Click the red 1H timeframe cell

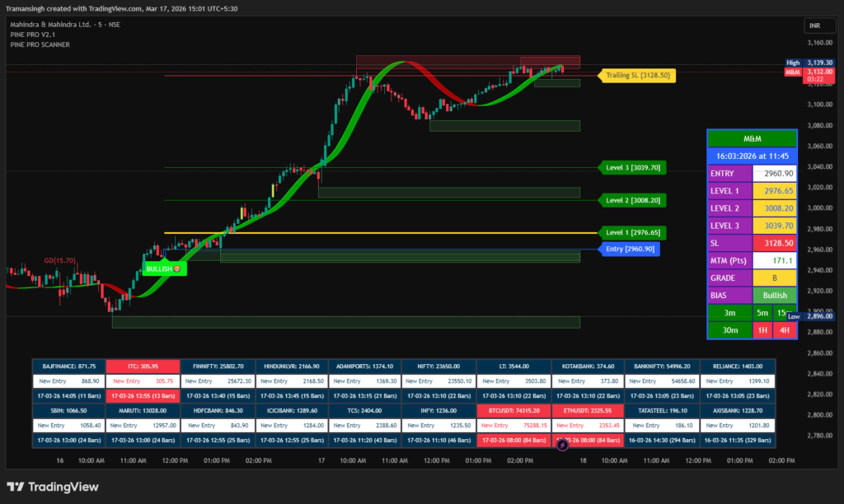pos(763,330)
